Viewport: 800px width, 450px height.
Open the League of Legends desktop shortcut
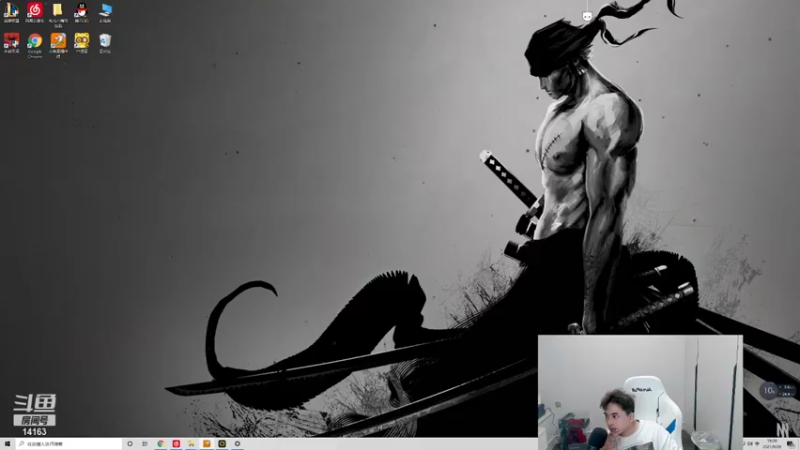pos(11,12)
